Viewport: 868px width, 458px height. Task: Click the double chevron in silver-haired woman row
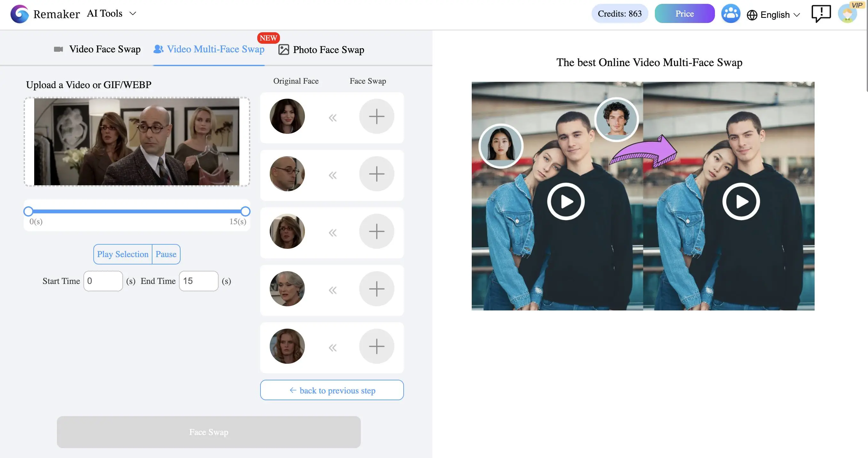(x=333, y=290)
